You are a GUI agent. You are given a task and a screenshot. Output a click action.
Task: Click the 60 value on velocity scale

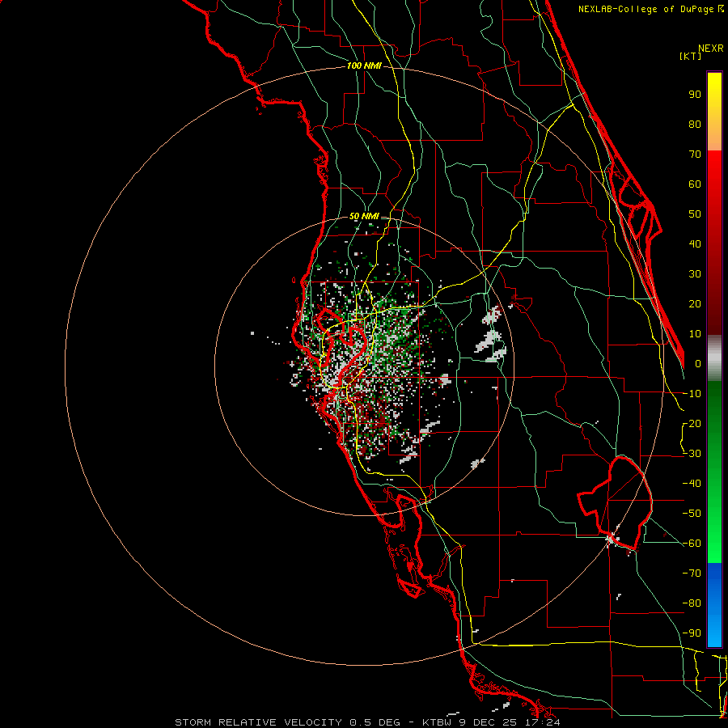(x=695, y=184)
